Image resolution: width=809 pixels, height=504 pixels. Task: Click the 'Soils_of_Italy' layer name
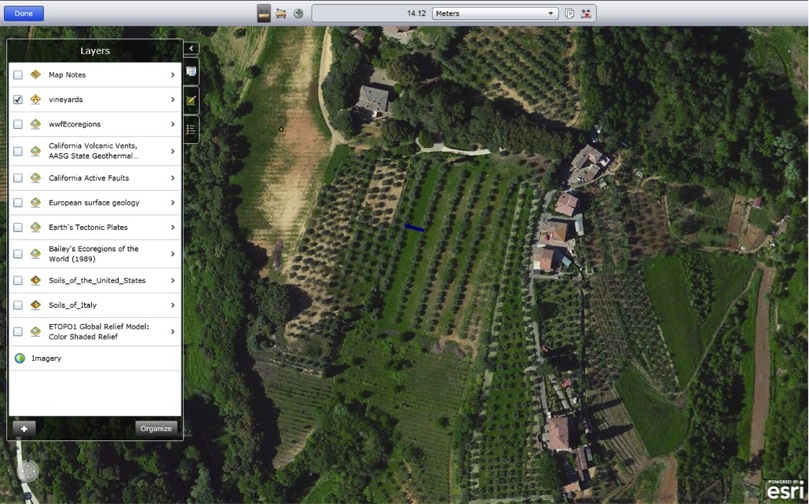point(73,305)
